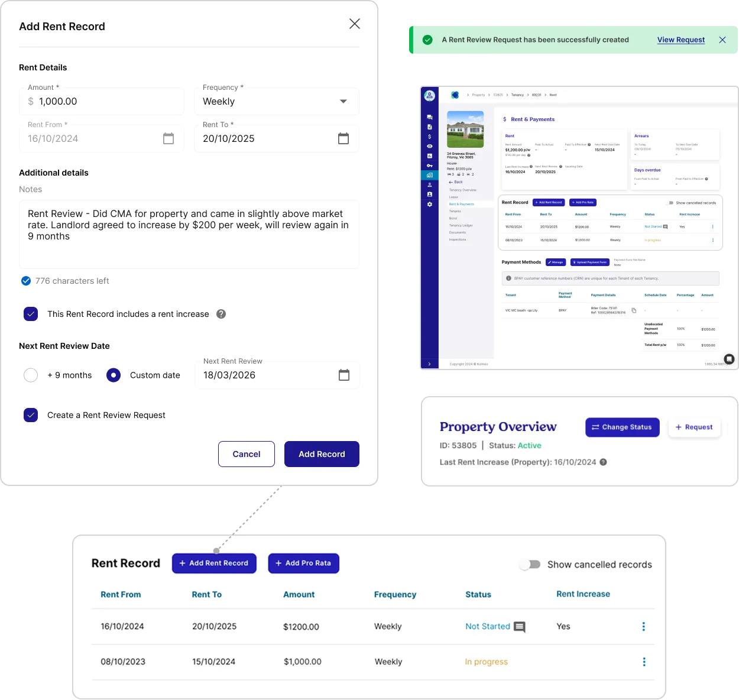Open the dollar finance icon in sidebar
Image resolution: width=739 pixels, height=700 pixels.
[430, 137]
